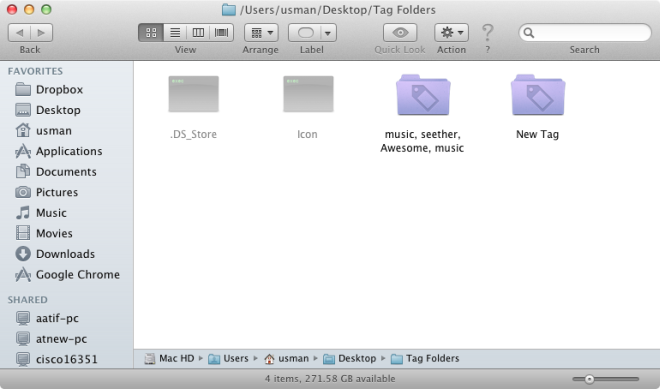Click Desktop in the path bar

coord(349,358)
